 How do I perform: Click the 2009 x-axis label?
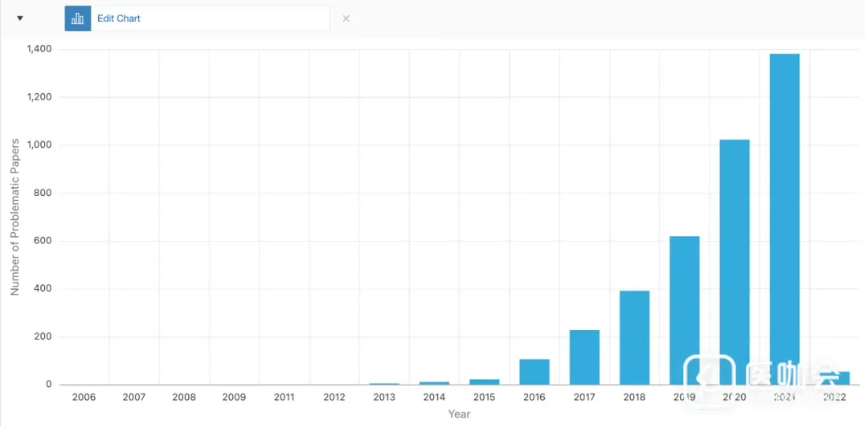pos(234,397)
